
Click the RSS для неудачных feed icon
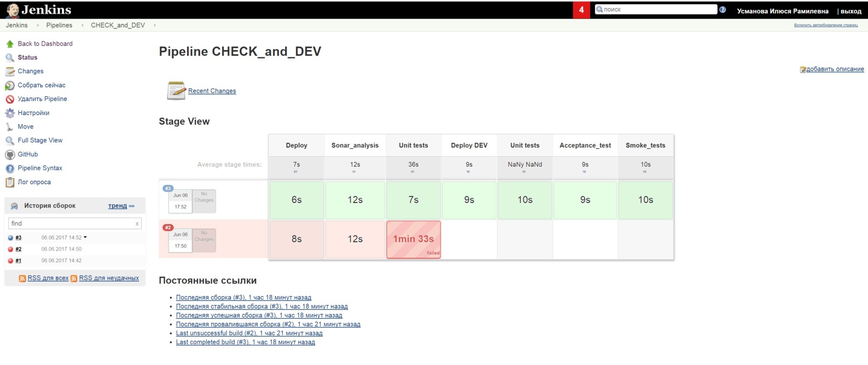click(74, 279)
